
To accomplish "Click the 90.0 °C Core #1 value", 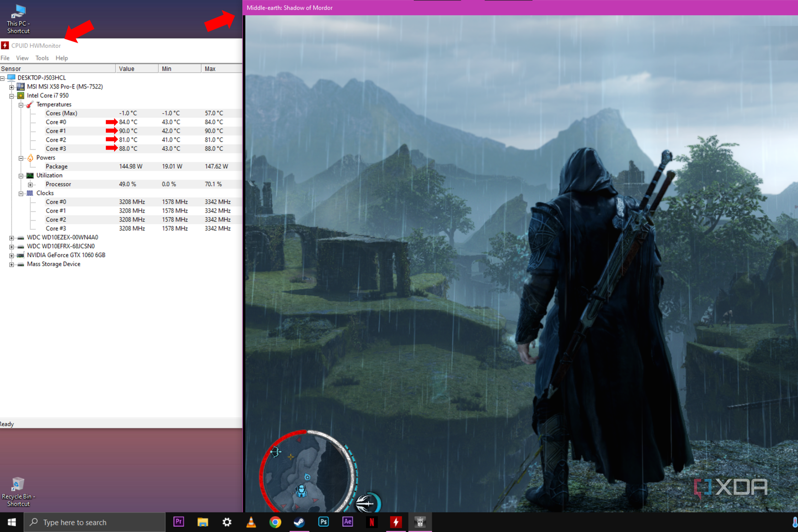I will [x=128, y=131].
